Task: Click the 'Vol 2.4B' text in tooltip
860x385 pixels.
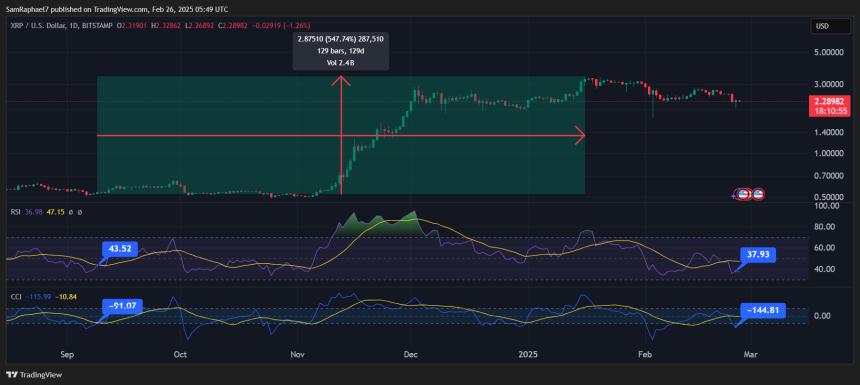Action: (341, 62)
